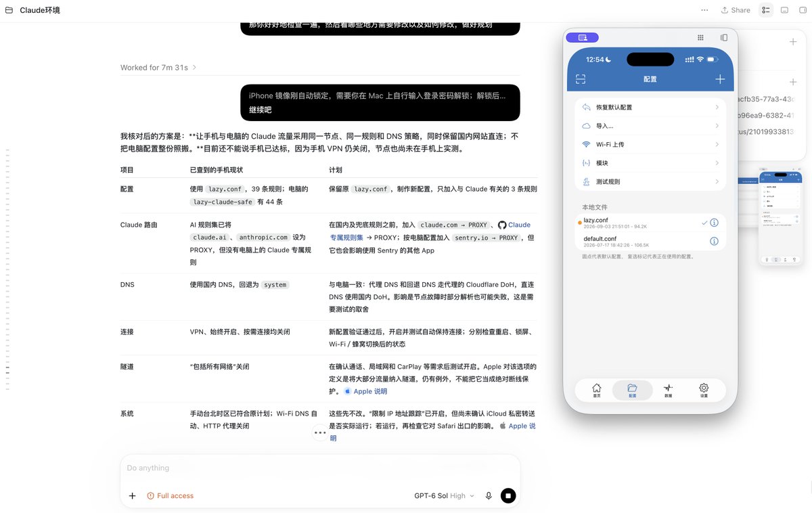Open the sidebar folder icon beside Claude环境
Screen dimensions: 812x513
[8, 10]
